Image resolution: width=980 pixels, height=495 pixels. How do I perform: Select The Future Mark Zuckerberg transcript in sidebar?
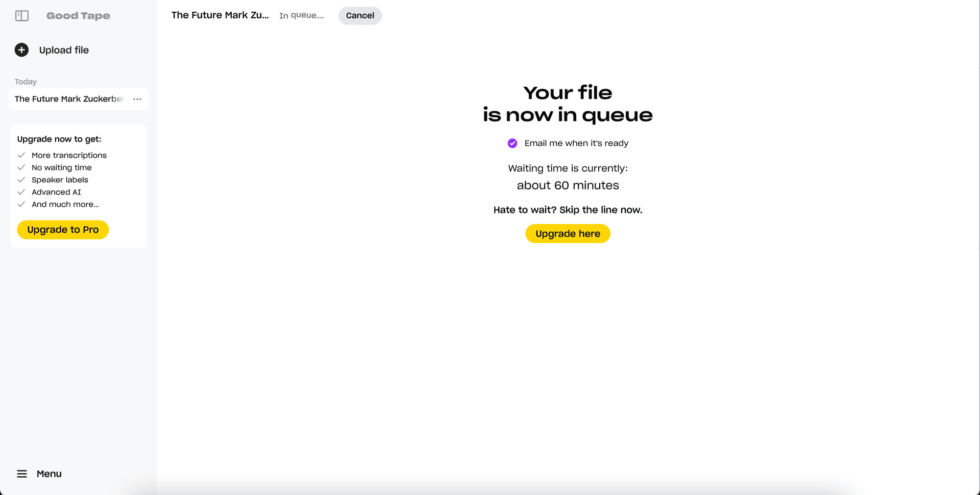click(x=69, y=99)
